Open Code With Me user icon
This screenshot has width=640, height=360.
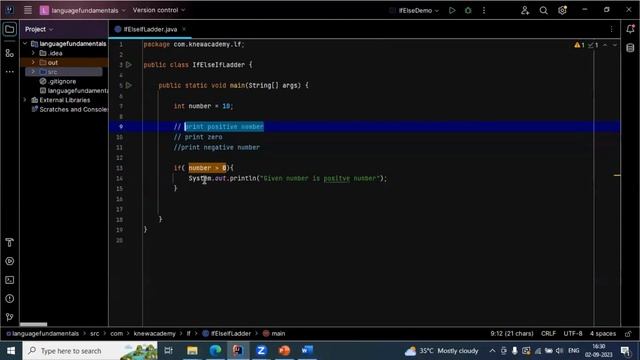click(525, 10)
